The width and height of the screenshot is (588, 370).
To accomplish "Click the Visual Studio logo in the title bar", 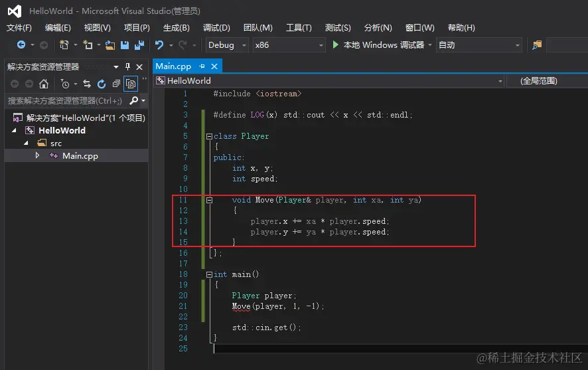I will [15, 11].
